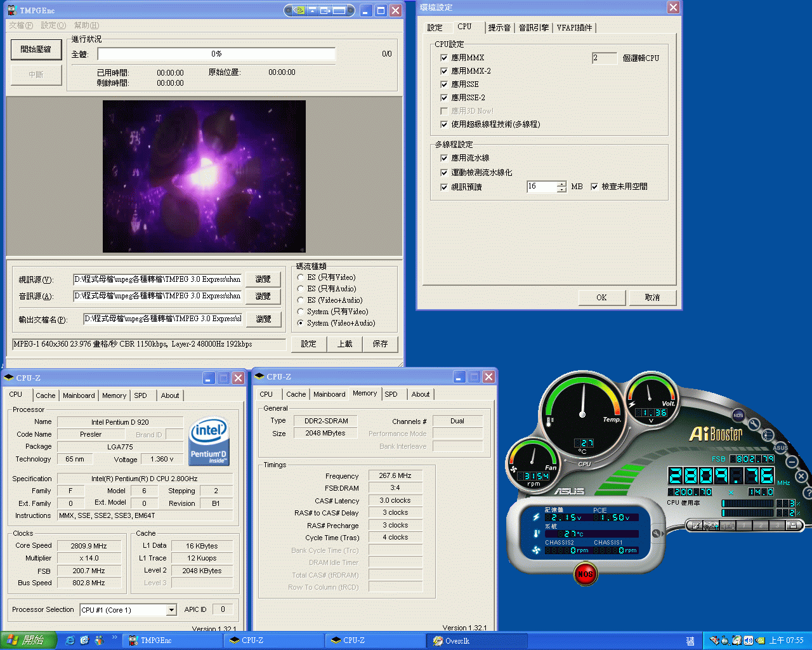Toggle the 應用SSE-2 checkbox
The image size is (812, 650).
(444, 98)
